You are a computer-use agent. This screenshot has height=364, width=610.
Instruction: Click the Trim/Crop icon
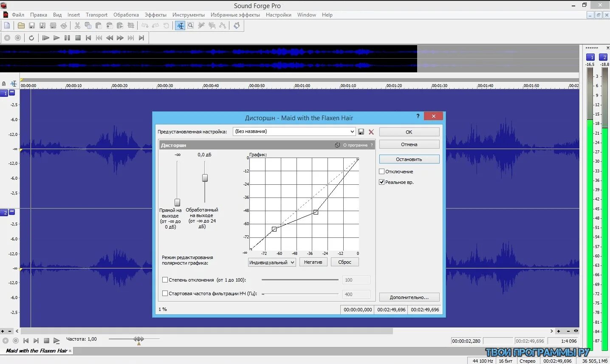pos(131,25)
